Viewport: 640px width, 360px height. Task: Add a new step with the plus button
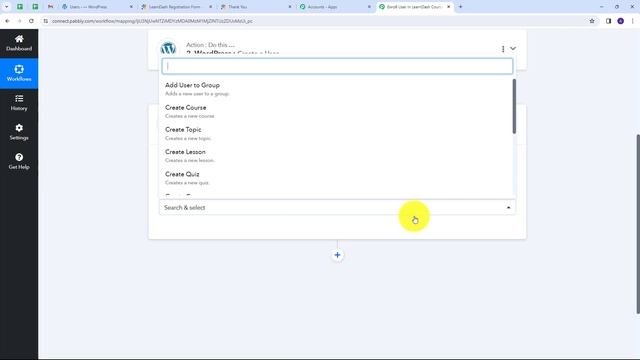337,255
